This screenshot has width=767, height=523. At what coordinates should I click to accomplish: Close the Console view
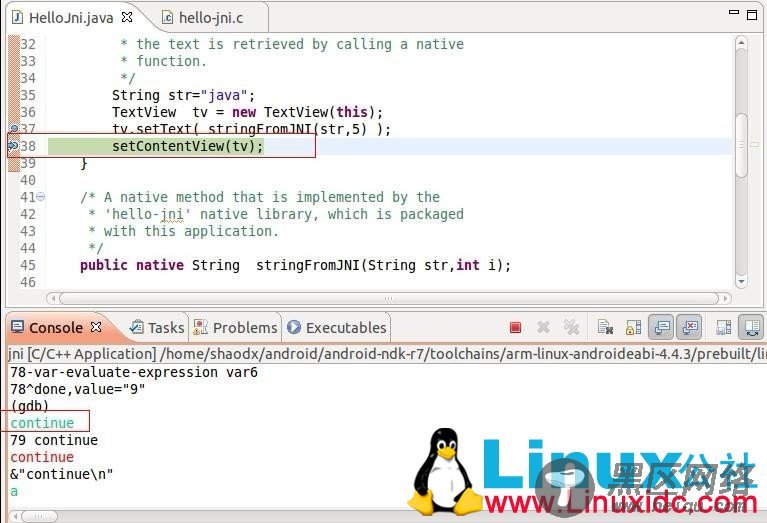(96, 327)
